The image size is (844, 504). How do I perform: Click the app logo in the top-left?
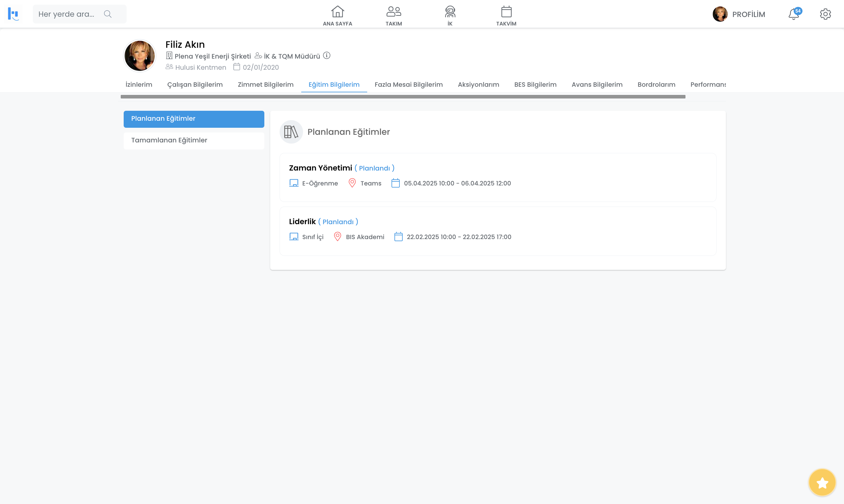pyautogui.click(x=13, y=14)
